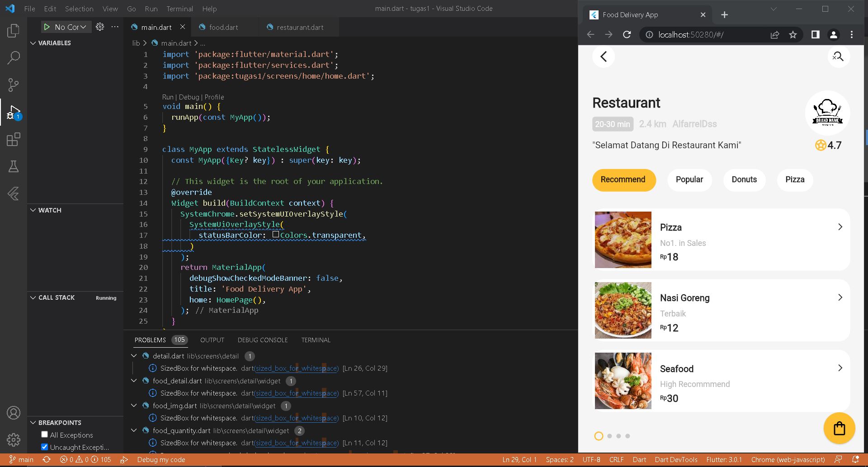Select the Flutter icon in the activity bar
The width and height of the screenshot is (868, 467).
14,193
